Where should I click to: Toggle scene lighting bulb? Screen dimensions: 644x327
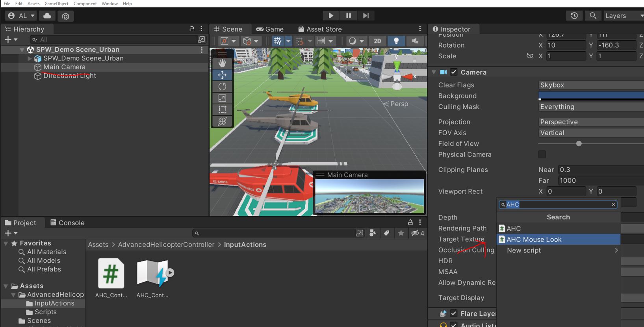coord(396,41)
